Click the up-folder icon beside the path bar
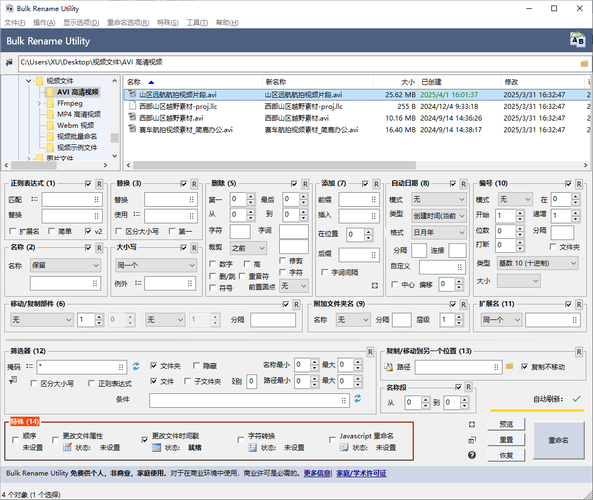Viewport: 593px width, 500px height. (9, 62)
